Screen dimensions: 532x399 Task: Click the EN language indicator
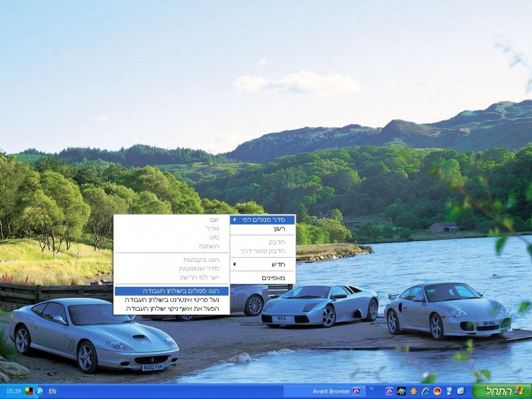pos(52,391)
